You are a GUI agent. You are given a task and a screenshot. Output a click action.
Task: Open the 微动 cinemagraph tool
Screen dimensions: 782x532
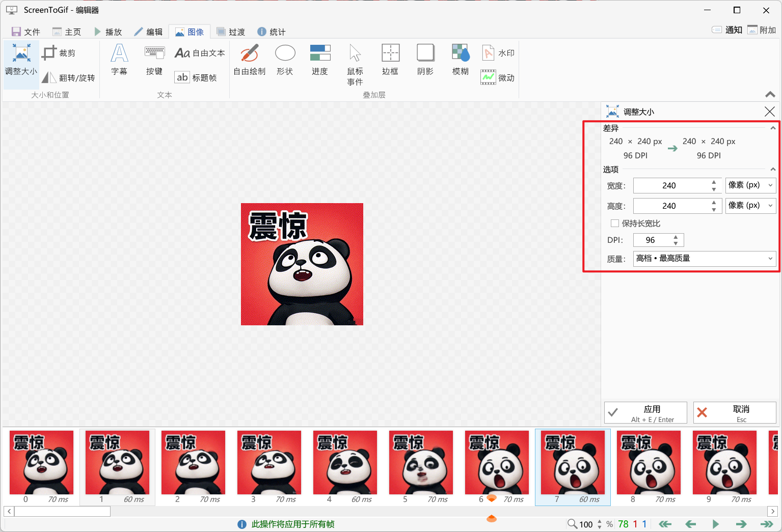tap(498, 77)
